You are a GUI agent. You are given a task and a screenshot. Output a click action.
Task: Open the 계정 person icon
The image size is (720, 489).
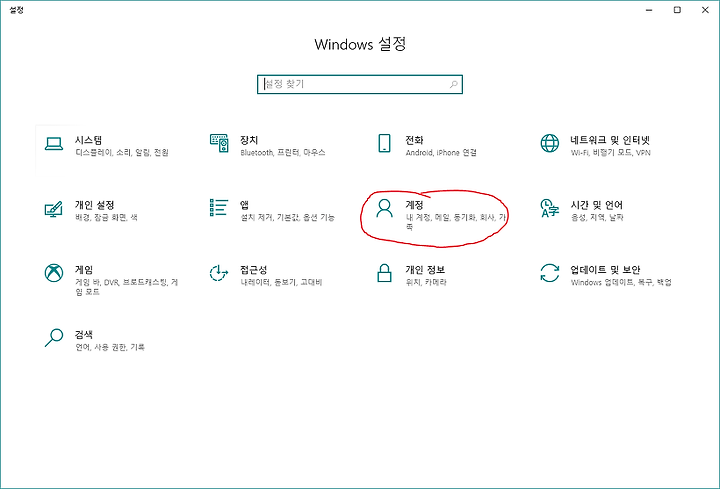tap(384, 208)
